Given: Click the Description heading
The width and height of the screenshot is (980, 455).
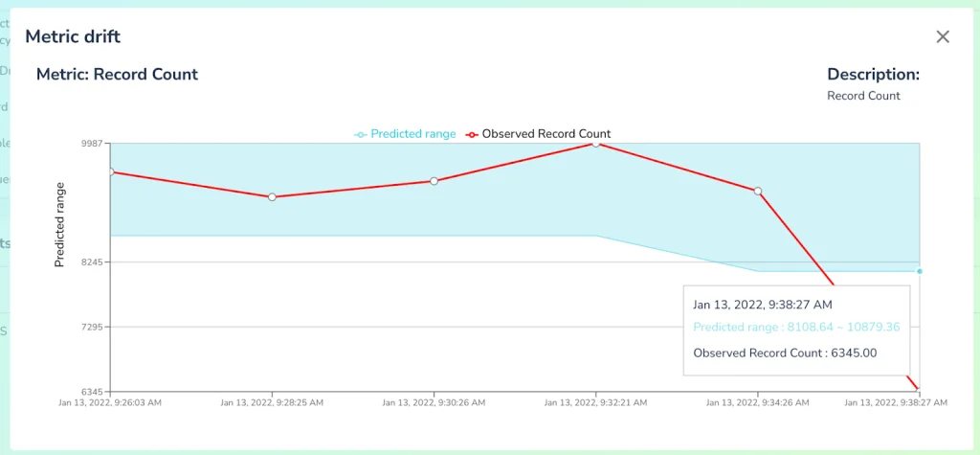Looking at the screenshot, I should click(873, 74).
